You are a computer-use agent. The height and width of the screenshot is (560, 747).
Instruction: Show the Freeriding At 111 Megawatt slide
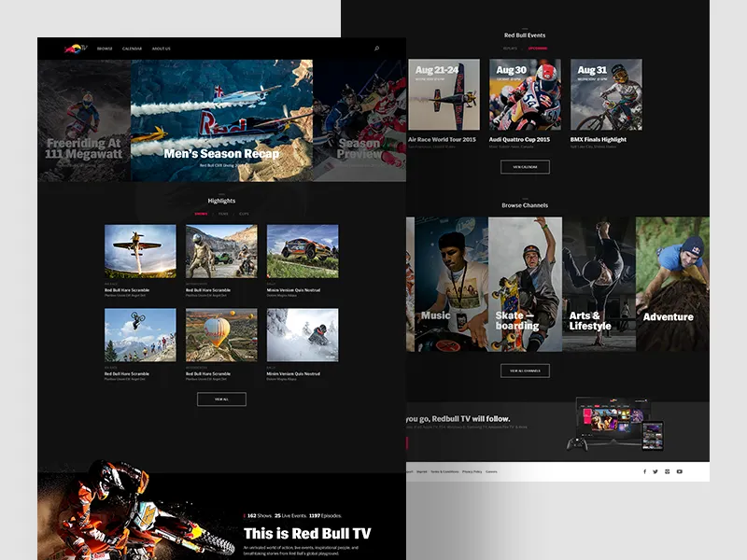click(84, 120)
